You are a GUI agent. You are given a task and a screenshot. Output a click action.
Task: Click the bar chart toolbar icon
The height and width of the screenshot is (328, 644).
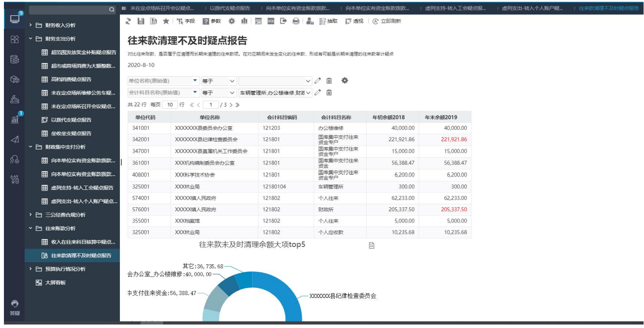click(244, 21)
